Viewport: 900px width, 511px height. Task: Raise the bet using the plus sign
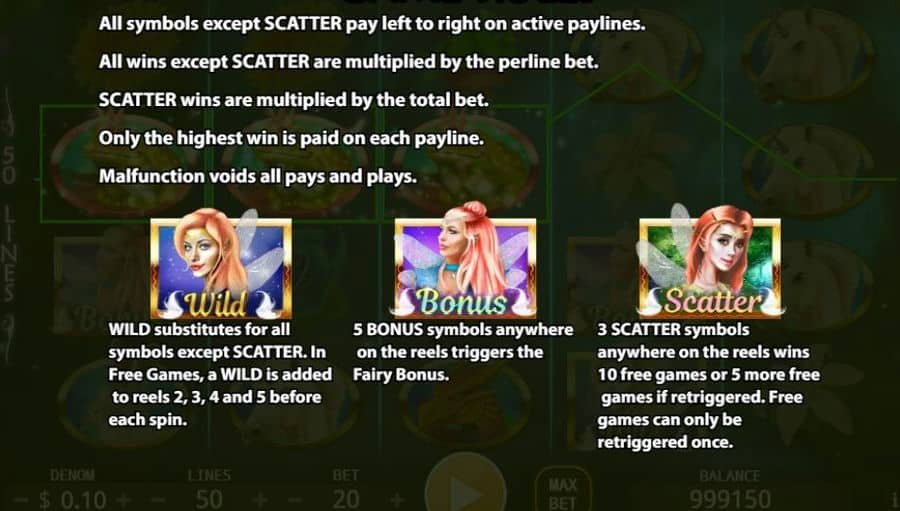tap(397, 500)
